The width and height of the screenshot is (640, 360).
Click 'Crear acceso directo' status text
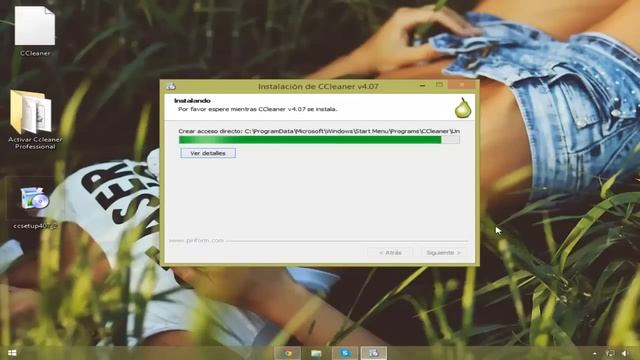(319, 131)
